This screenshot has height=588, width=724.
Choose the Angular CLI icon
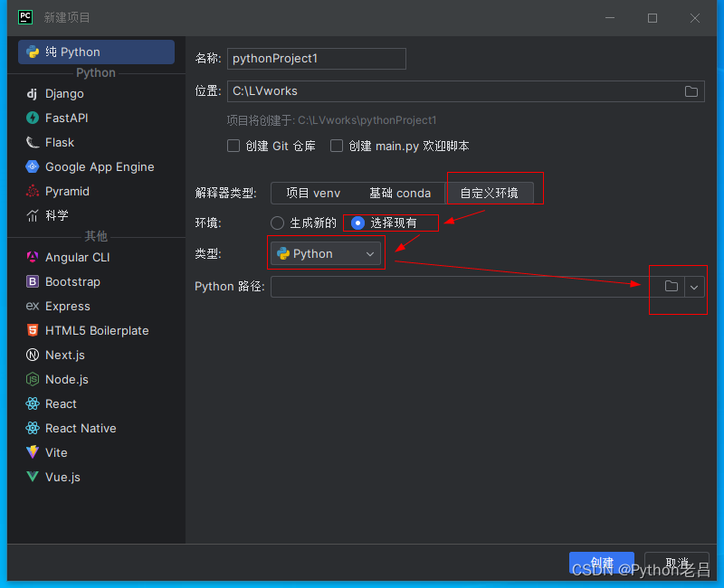pos(33,257)
